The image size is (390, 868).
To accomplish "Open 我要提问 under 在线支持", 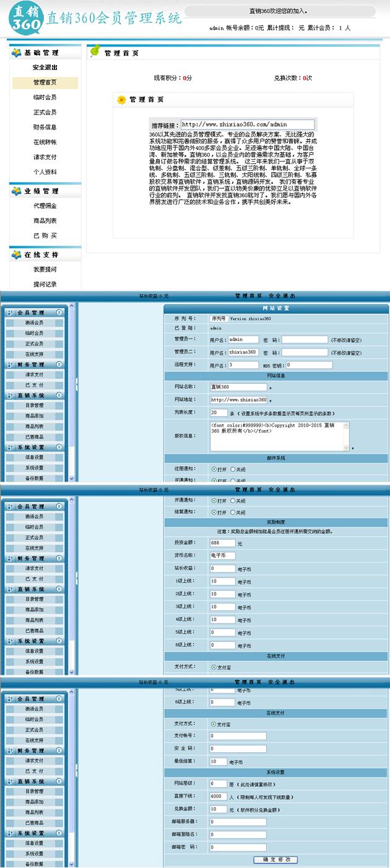I will point(45,269).
